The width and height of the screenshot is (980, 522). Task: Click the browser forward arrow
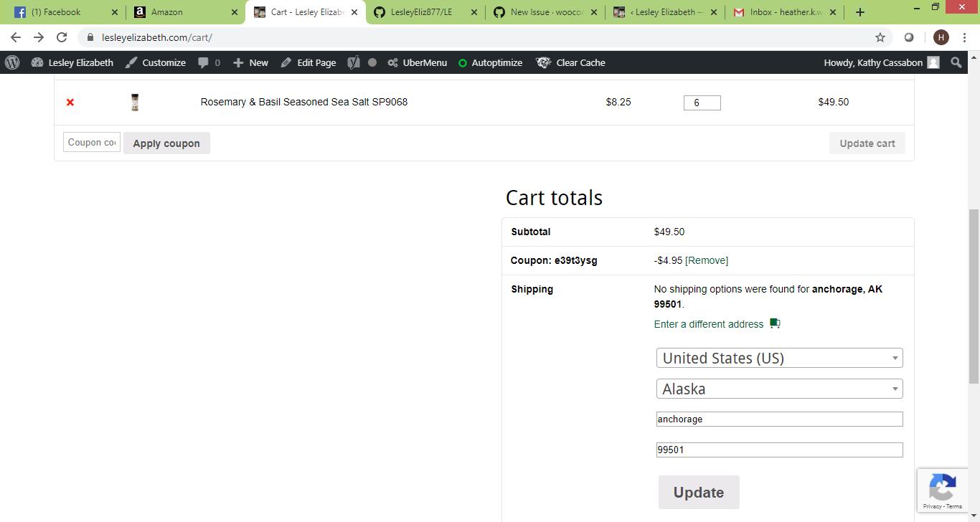point(39,37)
